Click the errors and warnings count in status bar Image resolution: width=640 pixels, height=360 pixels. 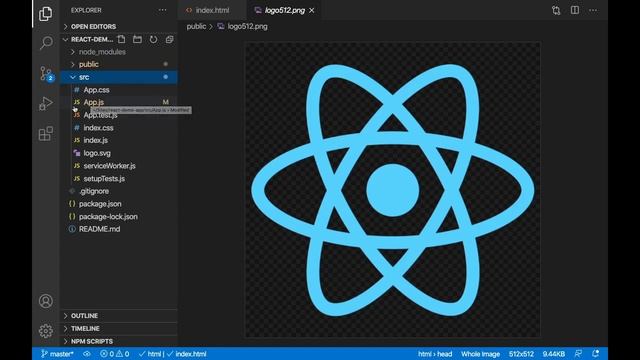[x=115, y=354]
